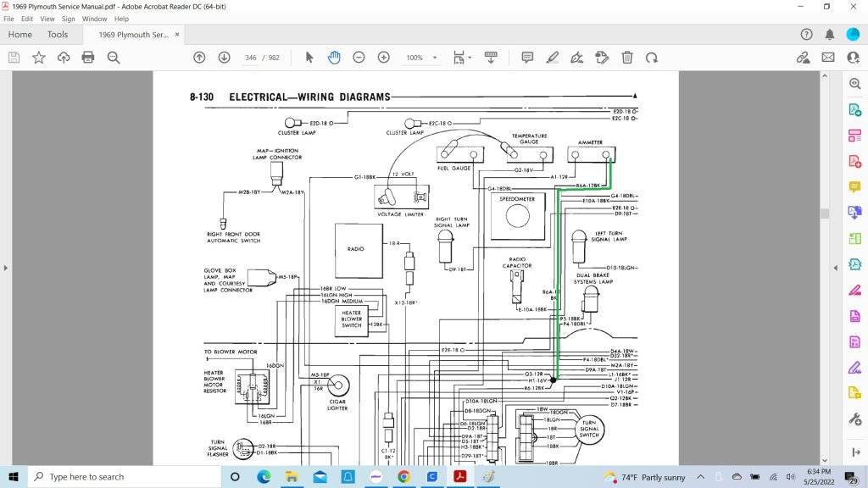Add a sticky note comment
The image size is (868, 488).
[527, 58]
